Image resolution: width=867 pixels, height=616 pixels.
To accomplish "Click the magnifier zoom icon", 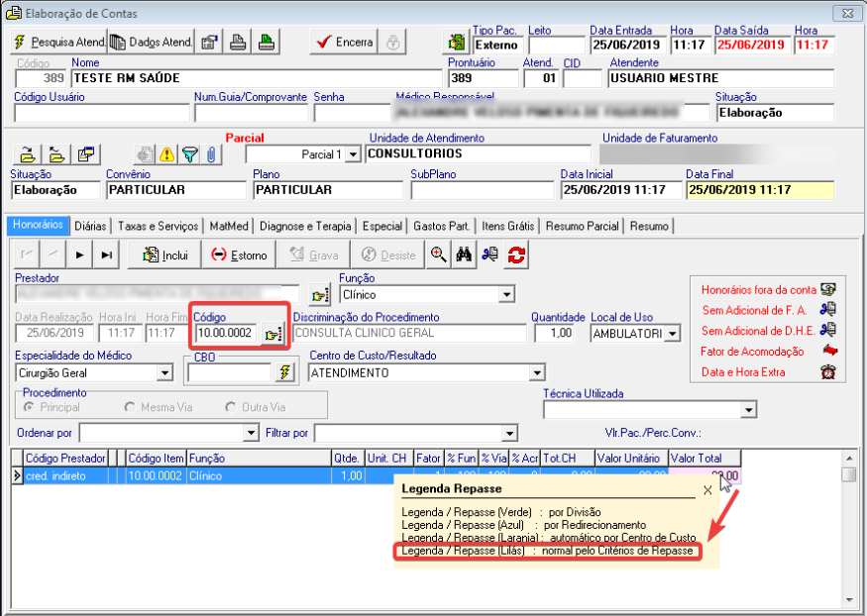I will tap(439, 255).
